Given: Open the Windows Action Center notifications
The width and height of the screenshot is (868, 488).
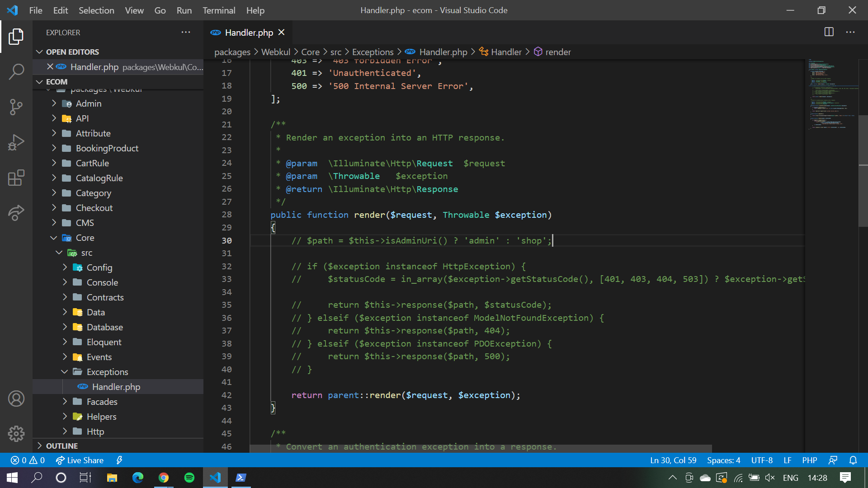Looking at the screenshot, I should pos(845,478).
